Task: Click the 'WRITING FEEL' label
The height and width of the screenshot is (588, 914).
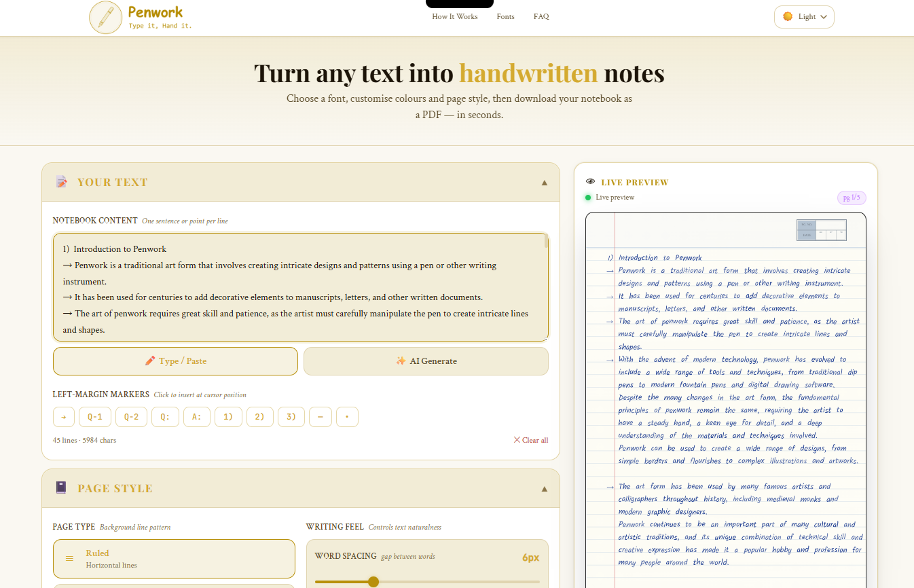Action: (335, 527)
